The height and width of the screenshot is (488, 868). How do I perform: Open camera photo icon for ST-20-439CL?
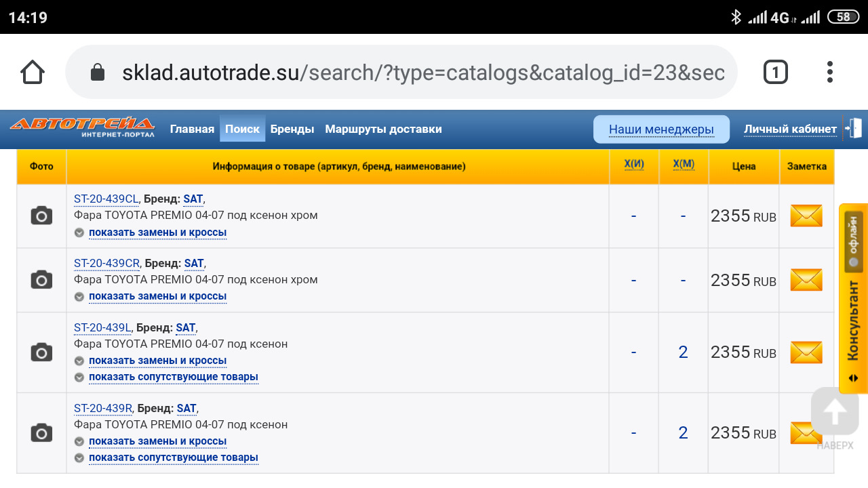(x=41, y=216)
